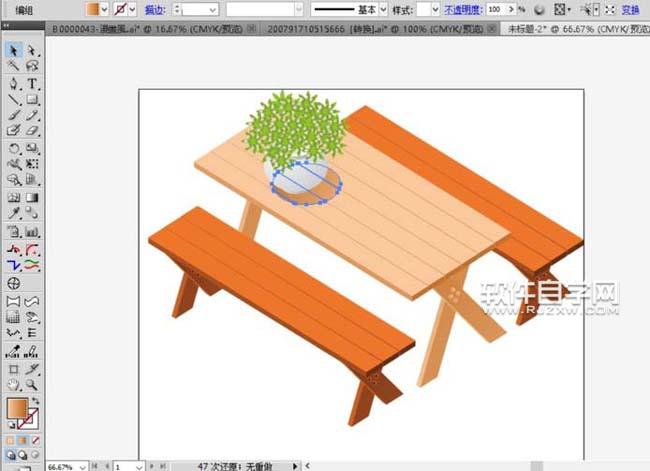This screenshot has height=471, width=650.
Task: Select the Mesh tool
Action: pyautogui.click(x=14, y=198)
